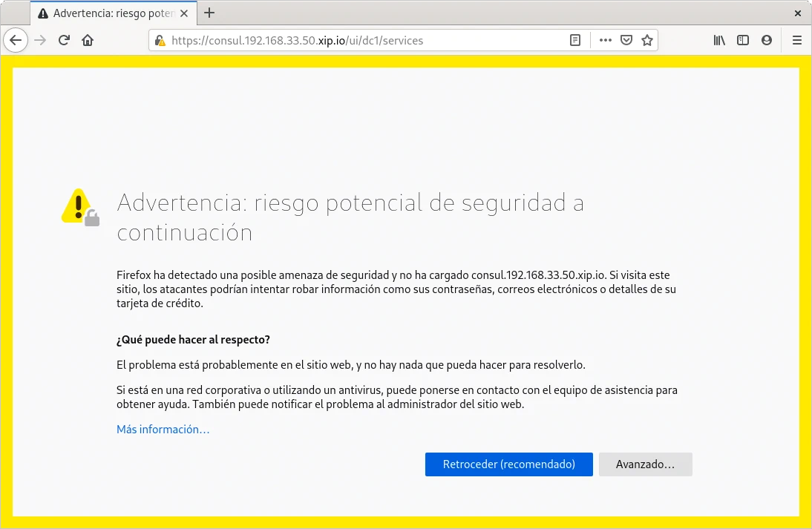812x529 pixels.
Task: Toggle the sidebar panel
Action: point(743,40)
